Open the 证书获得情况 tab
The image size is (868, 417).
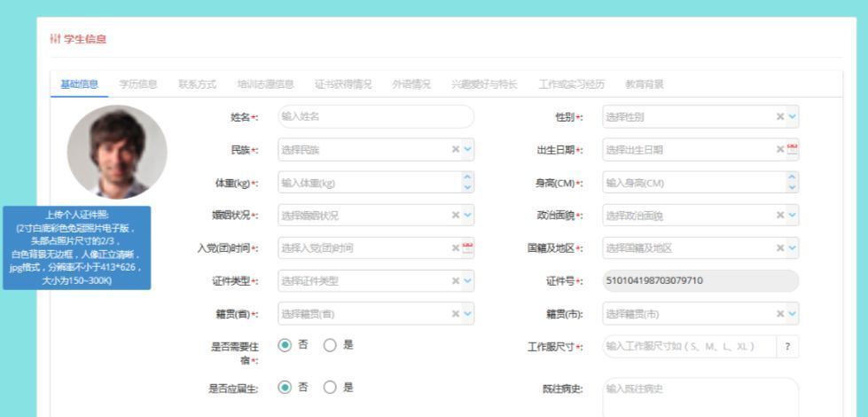coord(343,84)
